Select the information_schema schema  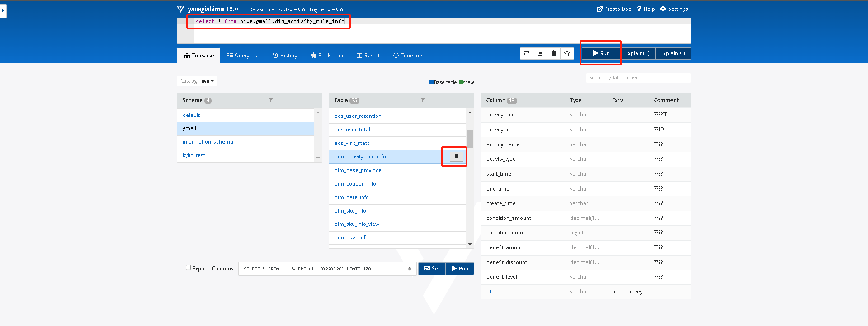(245, 142)
